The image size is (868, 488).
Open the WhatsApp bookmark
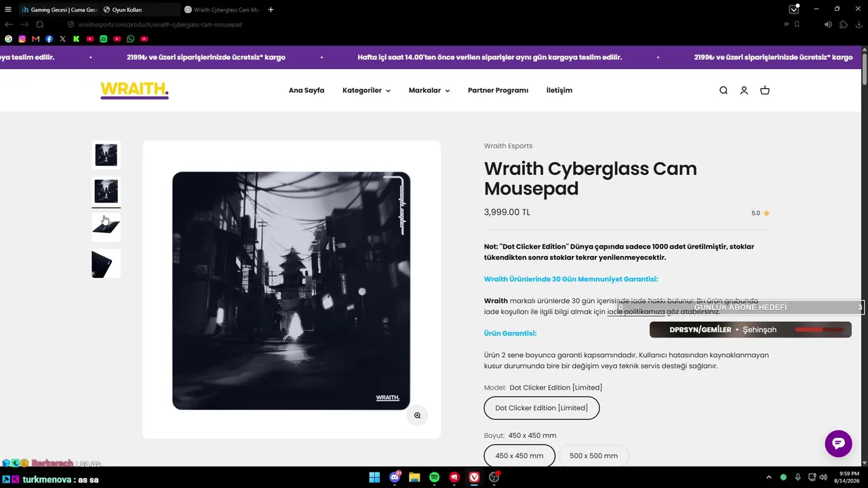(131, 39)
